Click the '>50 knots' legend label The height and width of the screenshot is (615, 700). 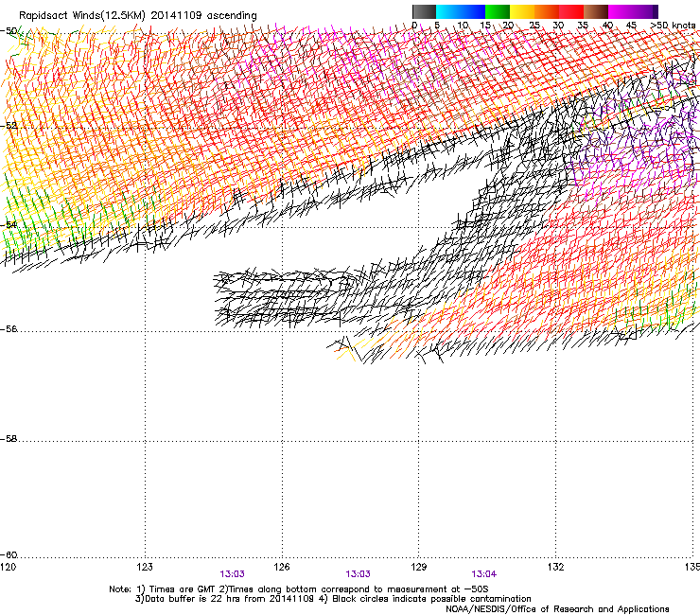click(673, 25)
